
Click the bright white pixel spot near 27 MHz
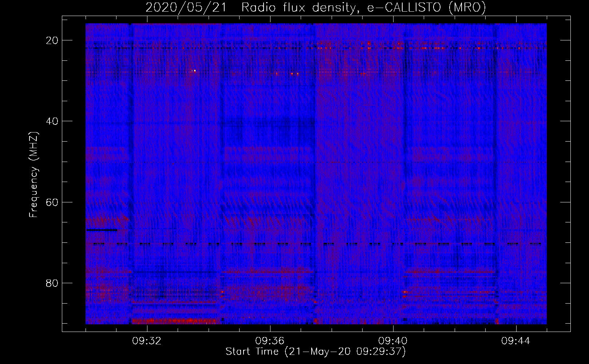(x=195, y=70)
